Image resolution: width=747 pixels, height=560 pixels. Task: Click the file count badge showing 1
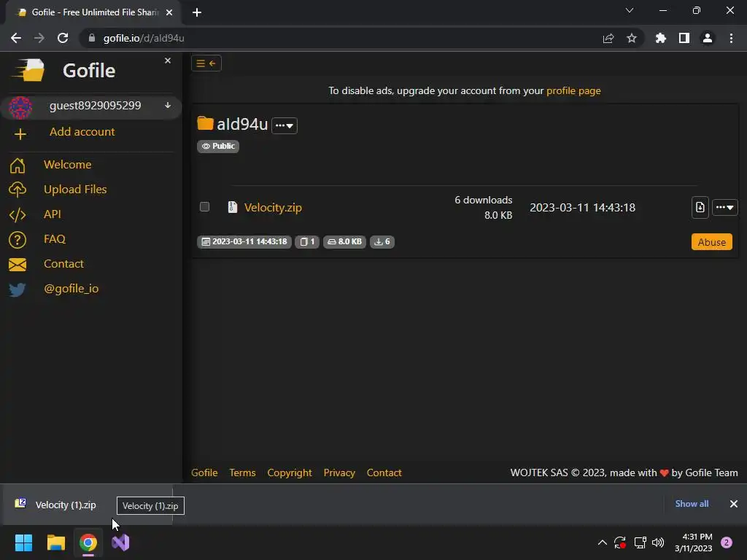click(307, 242)
